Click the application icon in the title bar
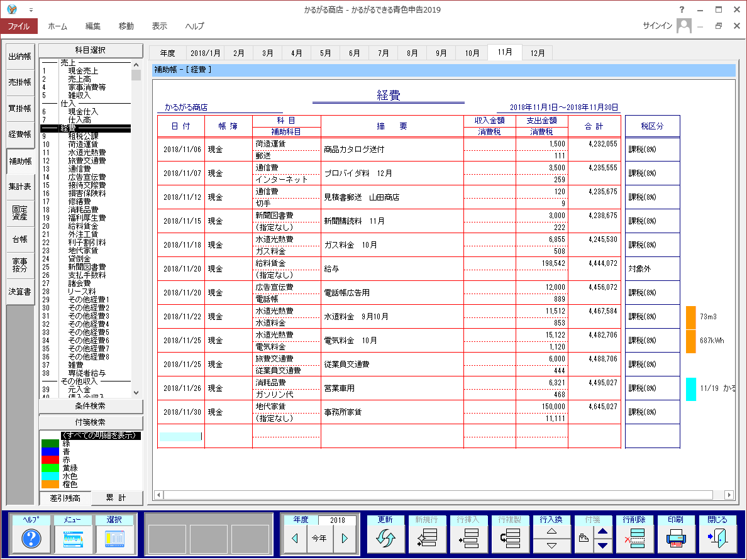 12,9
